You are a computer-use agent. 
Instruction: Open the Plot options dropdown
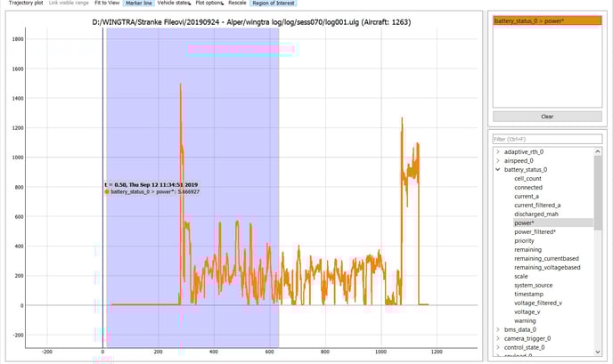click(x=208, y=4)
